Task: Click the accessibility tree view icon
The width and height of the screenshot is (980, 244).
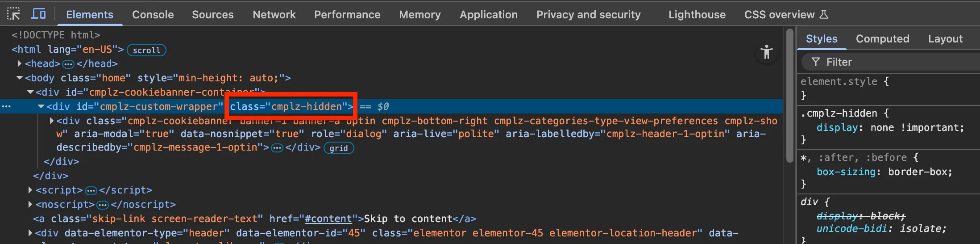Action: coord(767,52)
